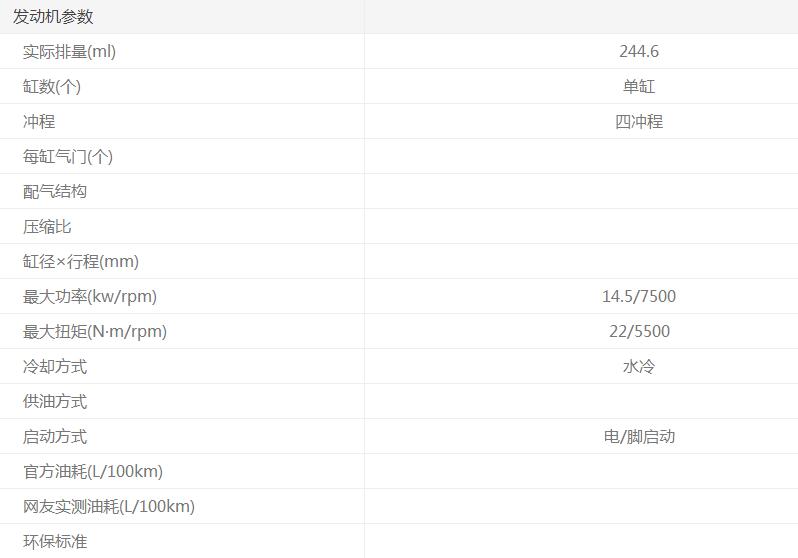The height and width of the screenshot is (558, 798).
Task: Click the 14.5/7500 max power value
Action: [639, 297]
